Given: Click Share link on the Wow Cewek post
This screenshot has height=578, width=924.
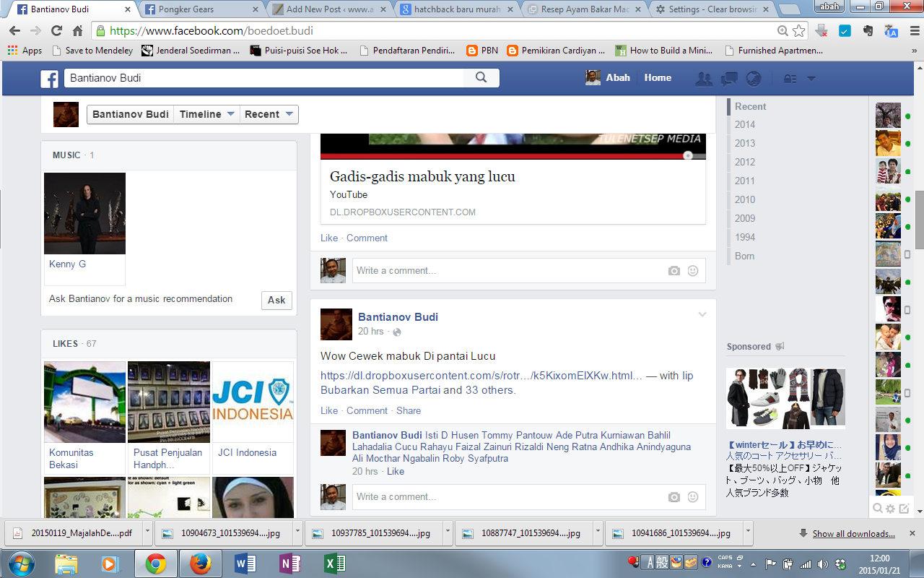Looking at the screenshot, I should click(408, 410).
